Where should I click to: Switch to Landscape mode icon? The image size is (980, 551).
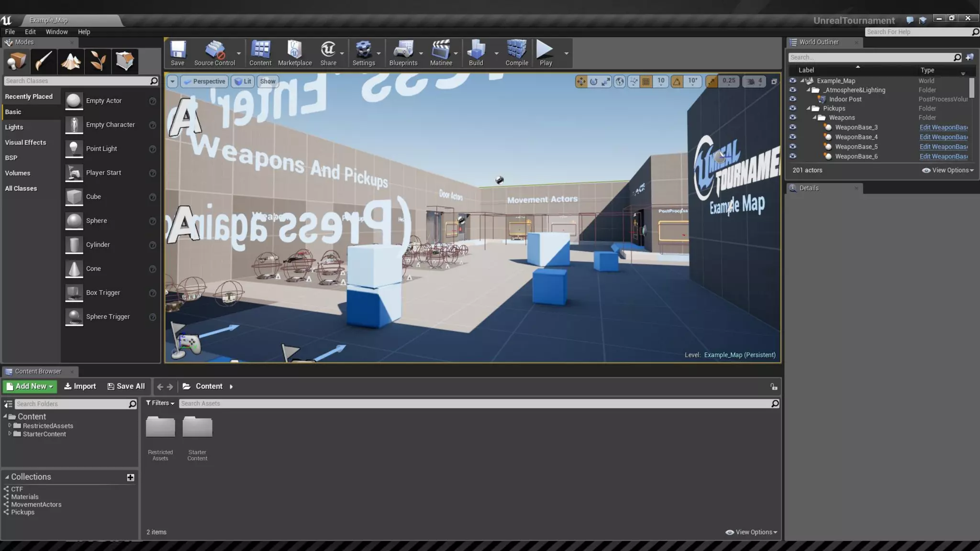click(x=71, y=61)
